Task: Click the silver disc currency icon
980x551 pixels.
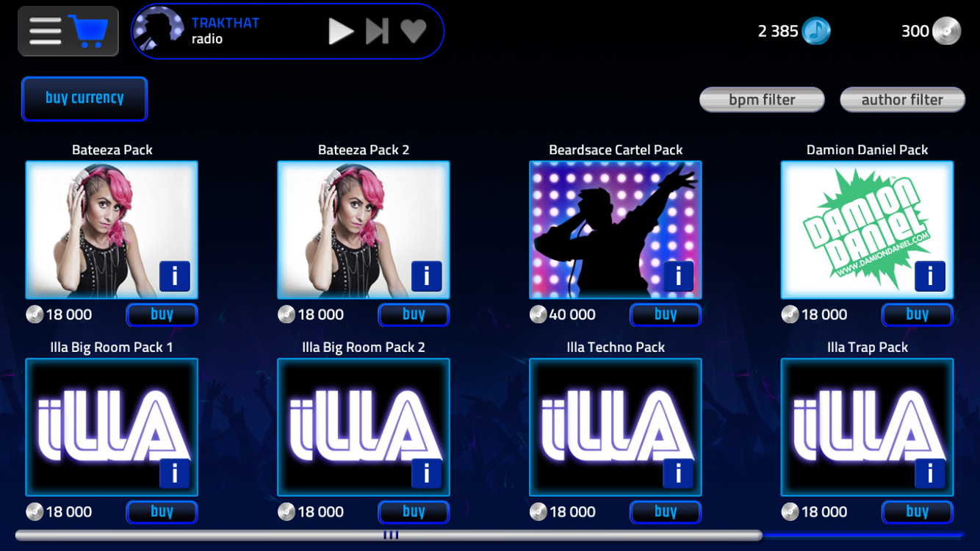Action: coord(947,31)
